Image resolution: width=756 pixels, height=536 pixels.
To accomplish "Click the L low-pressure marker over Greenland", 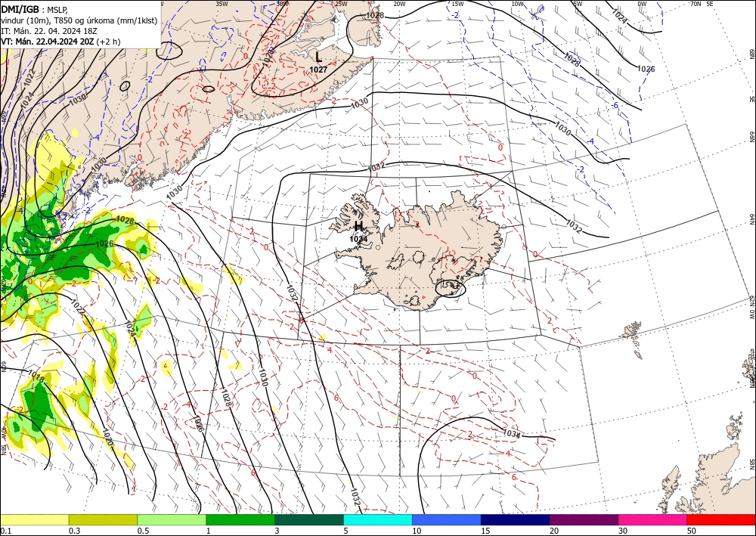I will click(x=318, y=58).
